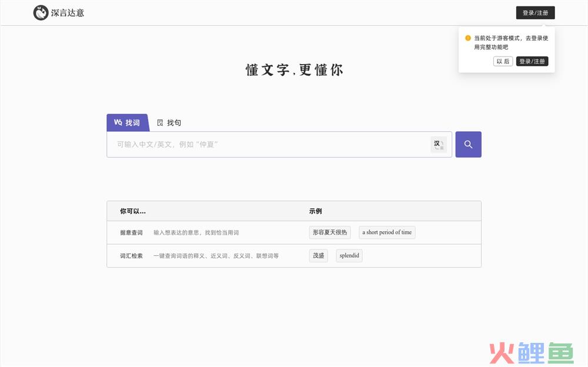588x367 pixels.
Task: Click the magnifier search button
Action: click(x=468, y=145)
